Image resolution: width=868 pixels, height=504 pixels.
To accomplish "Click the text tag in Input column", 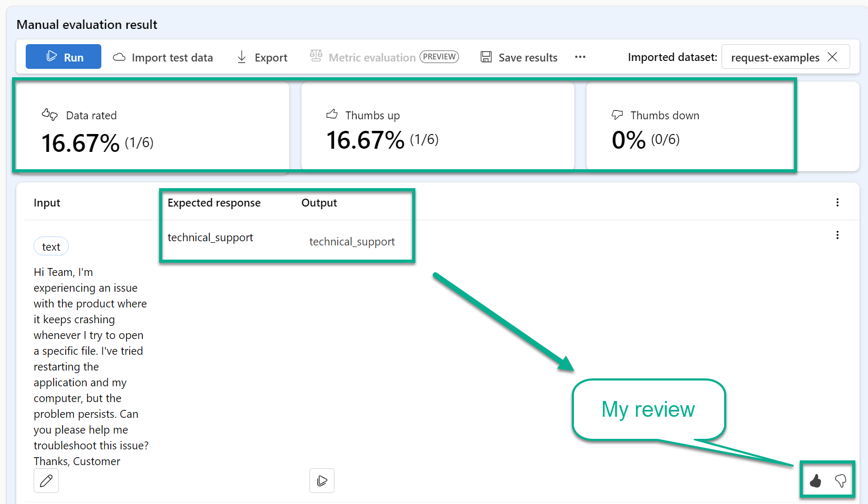I will point(51,246).
